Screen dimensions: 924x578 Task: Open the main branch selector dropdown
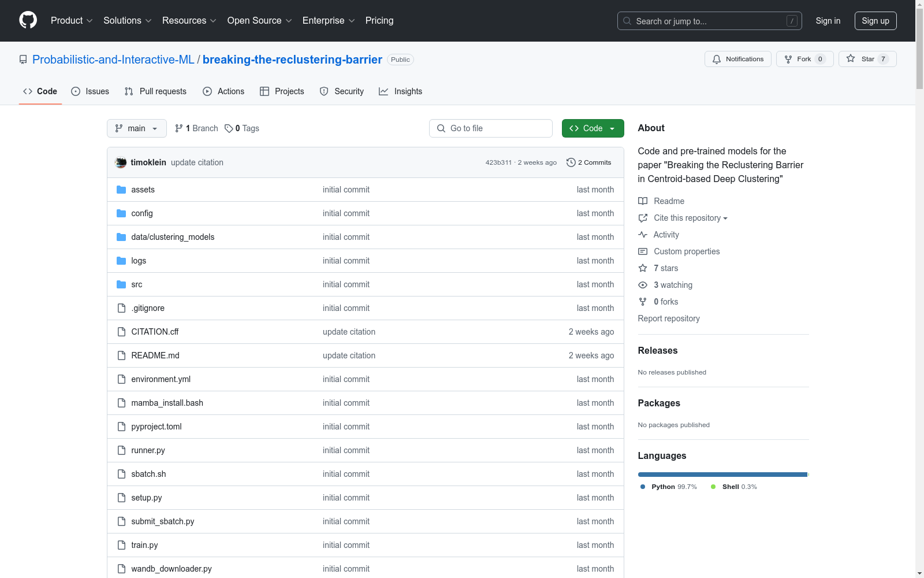tap(137, 128)
